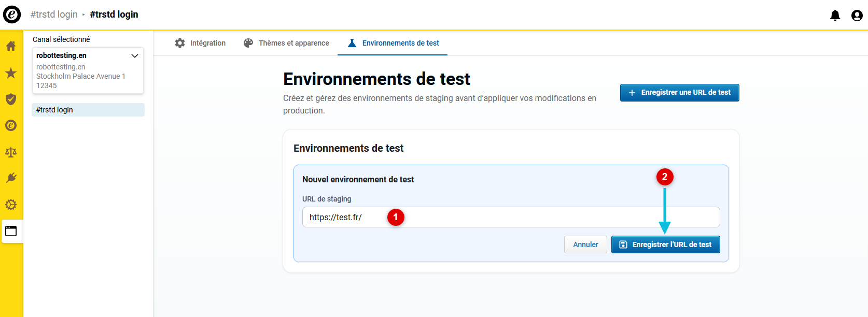Image resolution: width=868 pixels, height=317 pixels.
Task: Click the Stockholm Palace Avenue 1 address text
Action: [x=81, y=76]
